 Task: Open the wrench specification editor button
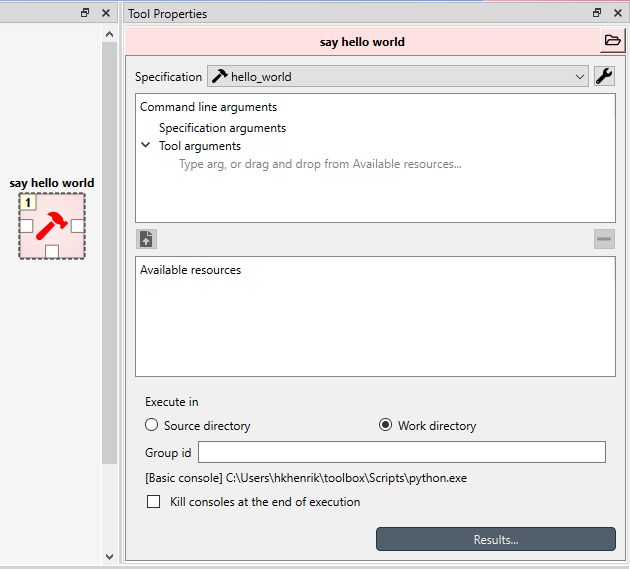pos(604,76)
